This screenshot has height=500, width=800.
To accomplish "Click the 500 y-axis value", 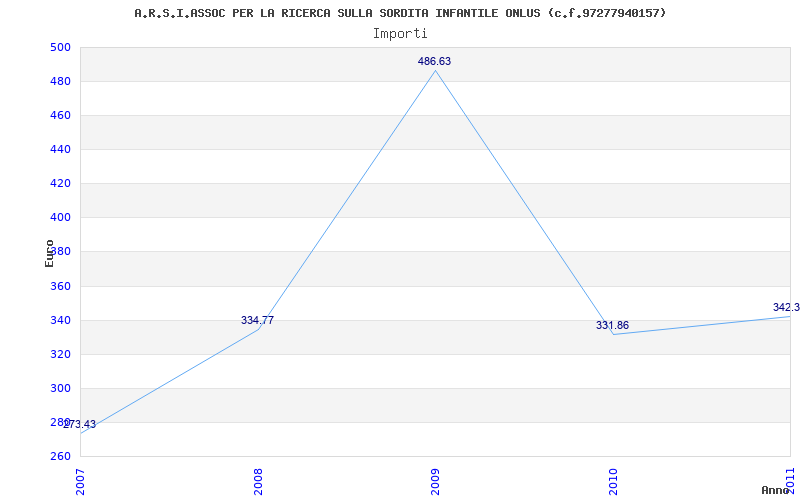I will (x=60, y=47).
